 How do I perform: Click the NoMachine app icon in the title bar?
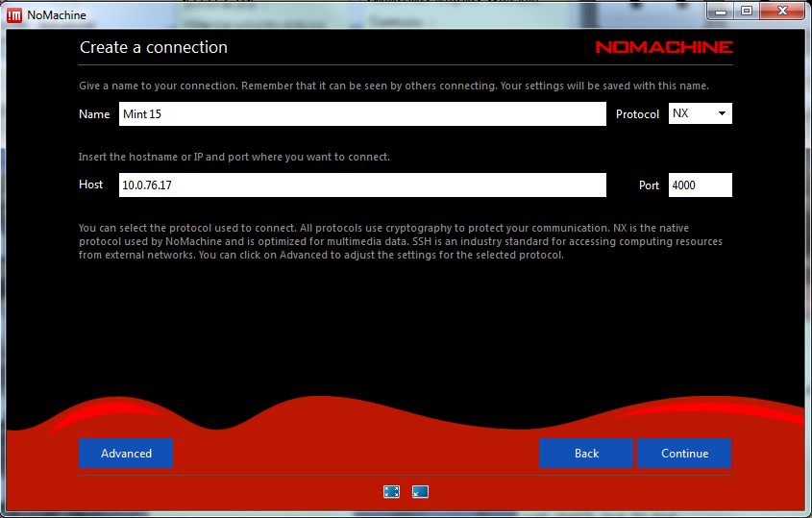tap(14, 15)
